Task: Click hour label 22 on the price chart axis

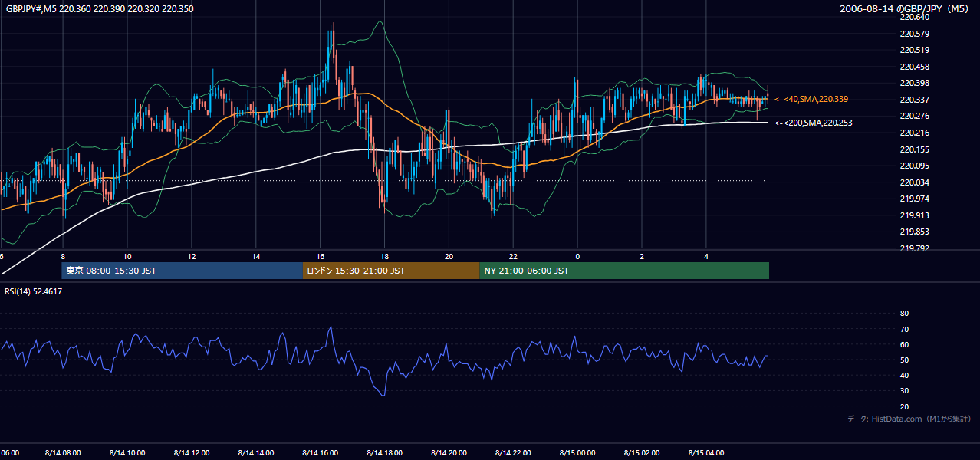Action: point(513,256)
